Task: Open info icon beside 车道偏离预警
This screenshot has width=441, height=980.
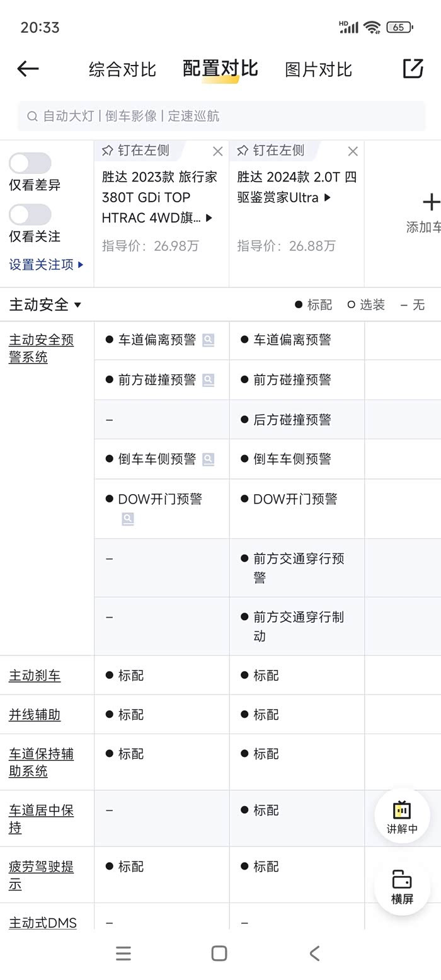Action: (x=208, y=340)
